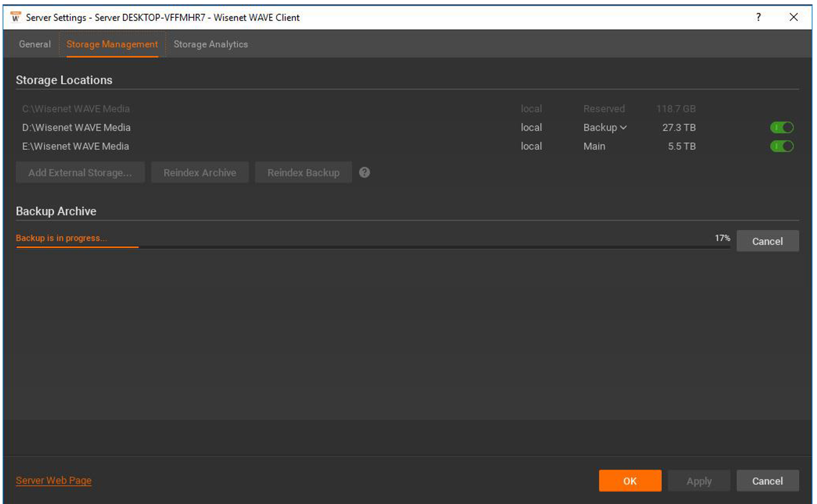Screen dimensions: 817x504
Task: Click the Reindex Archive button
Action: pos(200,173)
